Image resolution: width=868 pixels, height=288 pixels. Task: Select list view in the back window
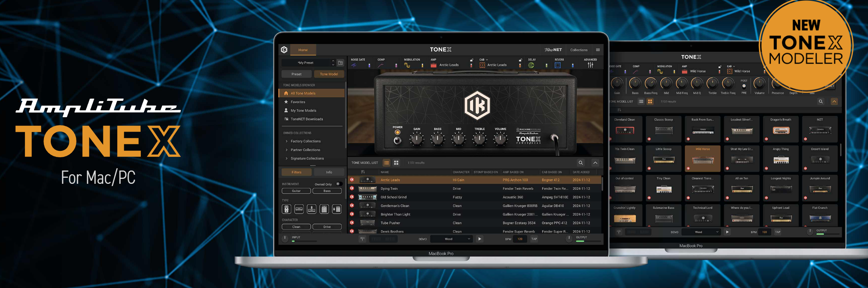(x=641, y=102)
